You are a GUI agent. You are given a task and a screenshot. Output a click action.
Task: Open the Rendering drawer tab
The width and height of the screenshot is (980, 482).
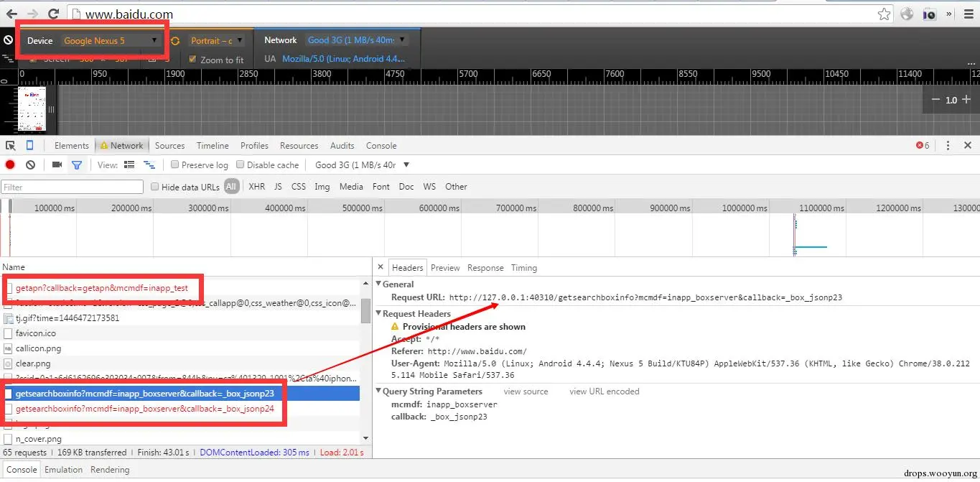pos(110,470)
